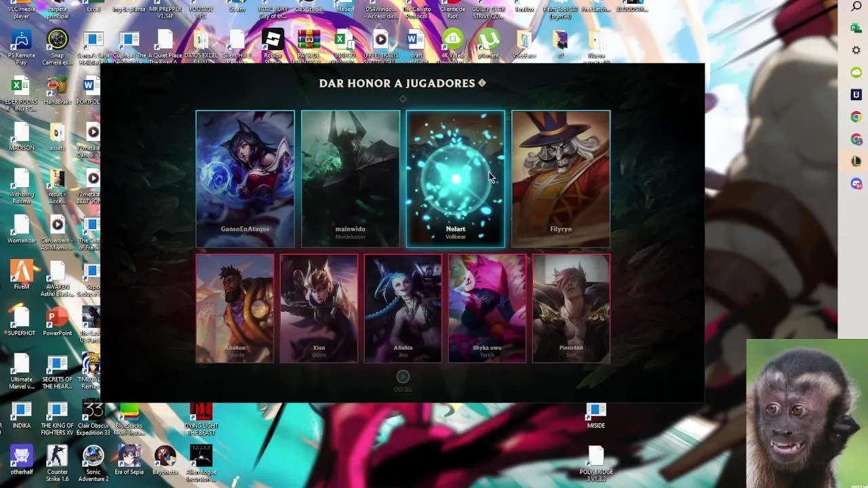Open the settings gear in right sidebar
This screenshot has width=868, height=488.
856,50
